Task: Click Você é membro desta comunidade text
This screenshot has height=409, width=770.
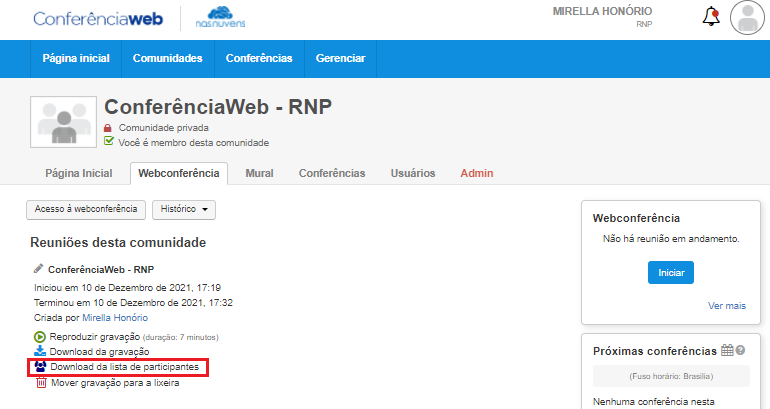Action: tap(193, 143)
